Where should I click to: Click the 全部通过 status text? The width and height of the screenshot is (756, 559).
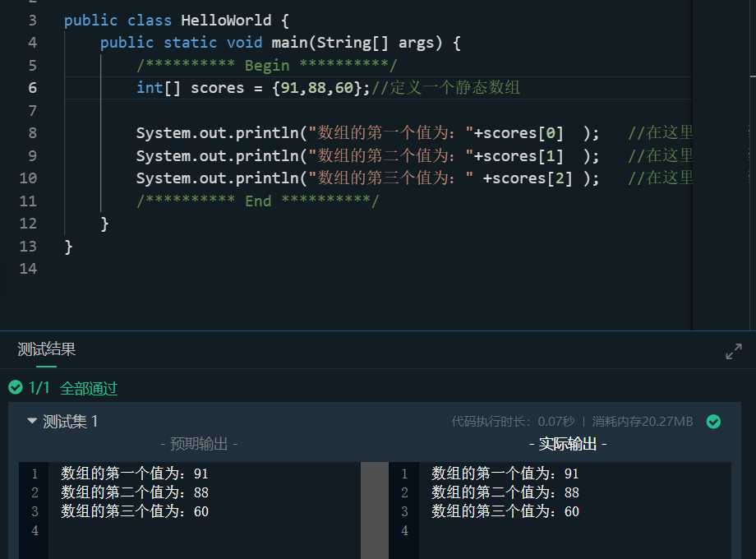(89, 388)
